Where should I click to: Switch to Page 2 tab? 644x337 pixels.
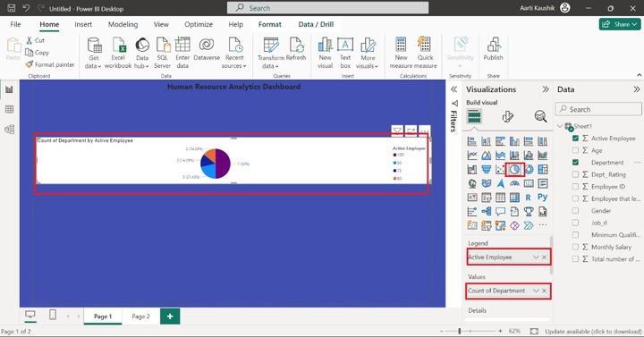pyautogui.click(x=141, y=316)
